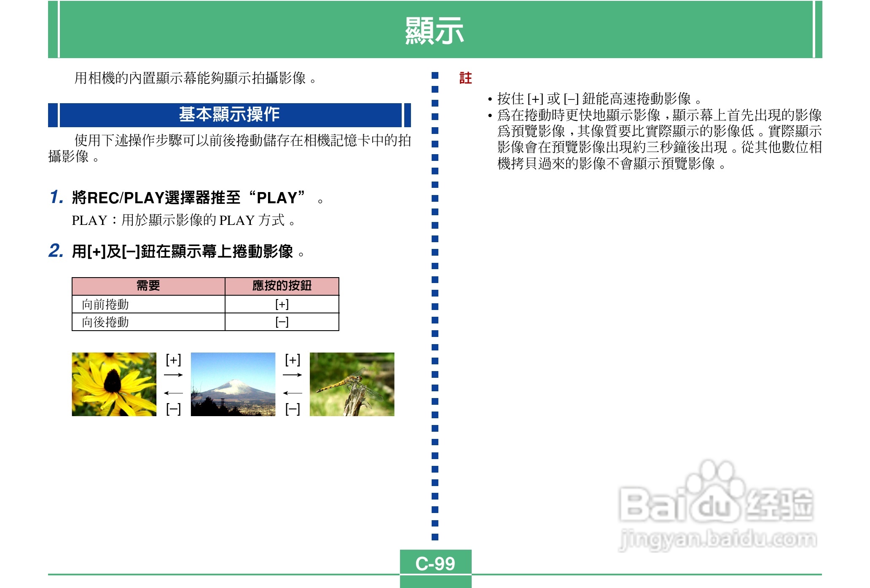This screenshot has width=870, height=588.
Task: Click the [–] cell in the 向後捲動 row
Action: (x=282, y=322)
